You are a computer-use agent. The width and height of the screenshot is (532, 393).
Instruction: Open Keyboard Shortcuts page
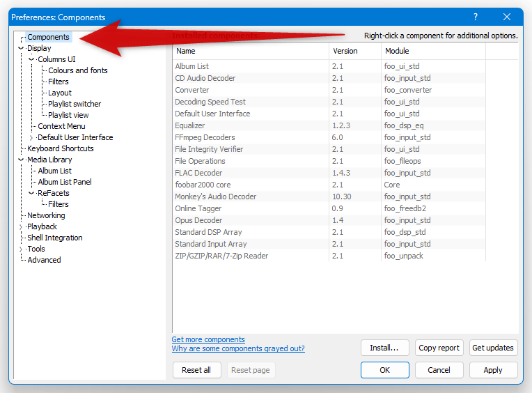[61, 148]
